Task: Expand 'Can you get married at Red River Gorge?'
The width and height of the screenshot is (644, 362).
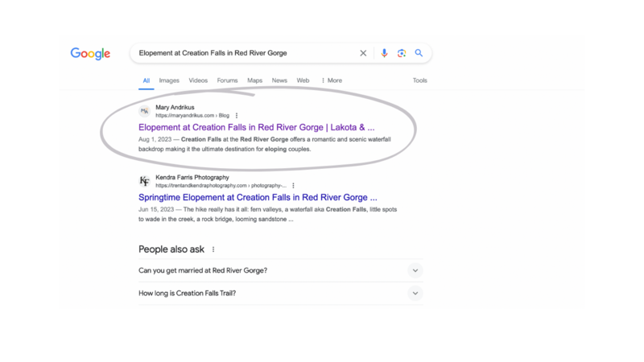Action: 415,270
